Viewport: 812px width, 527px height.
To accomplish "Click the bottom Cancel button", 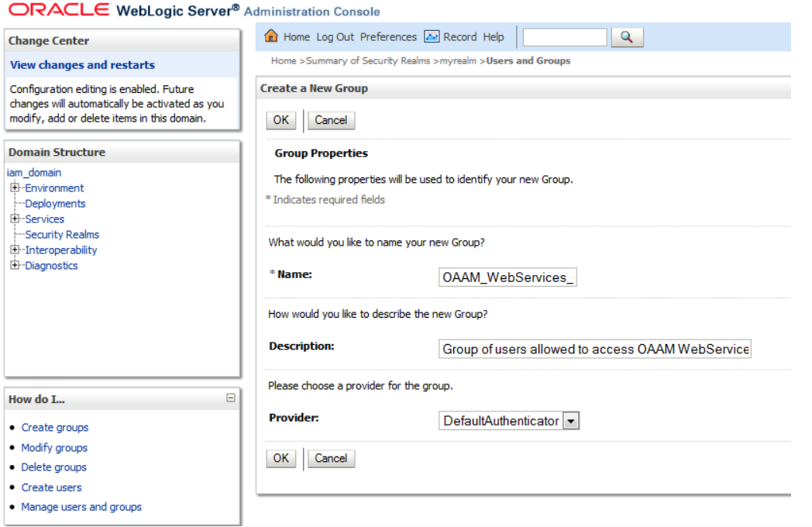I will click(x=331, y=459).
